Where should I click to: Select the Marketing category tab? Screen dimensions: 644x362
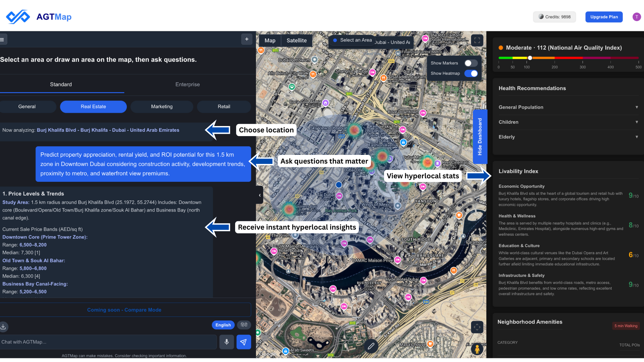[162, 107]
